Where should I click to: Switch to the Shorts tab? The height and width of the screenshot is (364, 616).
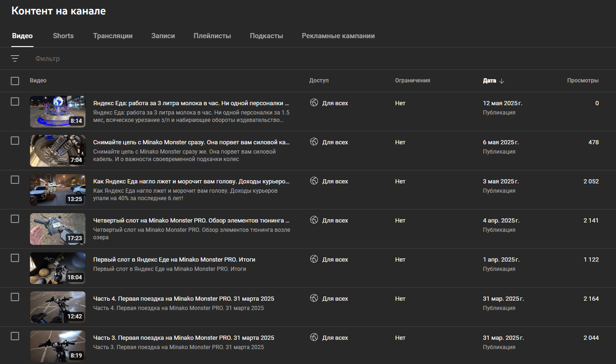pos(63,36)
